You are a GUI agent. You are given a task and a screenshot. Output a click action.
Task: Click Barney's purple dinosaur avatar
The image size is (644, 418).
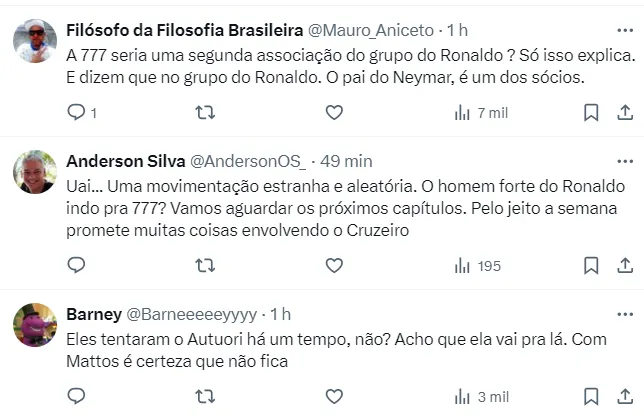(34, 324)
